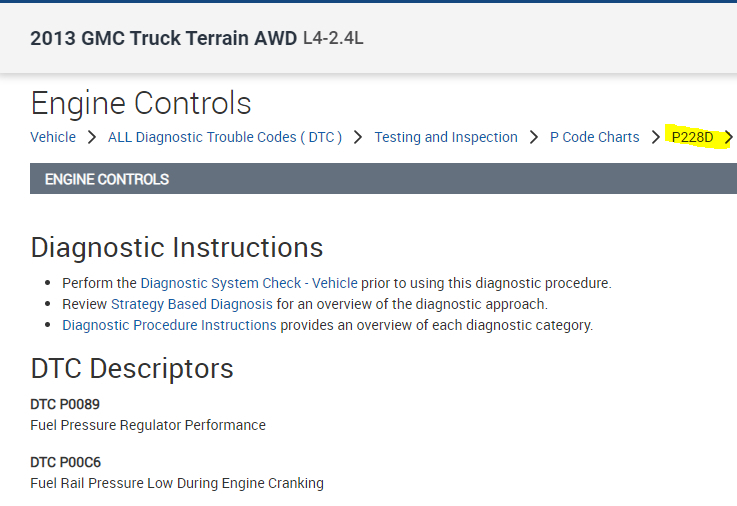This screenshot has height=506, width=737.
Task: Open the Diagnostic Procedure Instructions link
Action: (169, 325)
